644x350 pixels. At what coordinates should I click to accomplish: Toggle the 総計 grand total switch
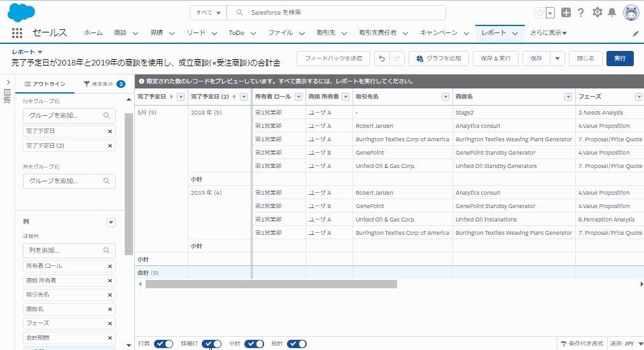click(297, 344)
